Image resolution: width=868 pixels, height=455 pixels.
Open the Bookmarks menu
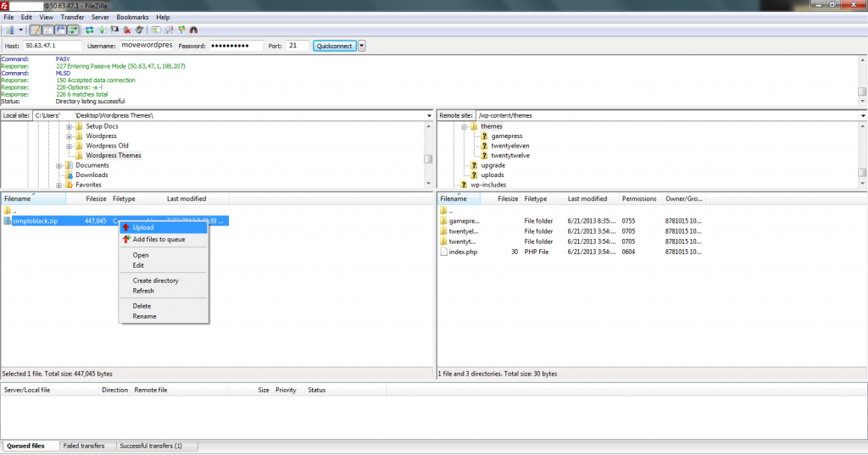(x=132, y=17)
